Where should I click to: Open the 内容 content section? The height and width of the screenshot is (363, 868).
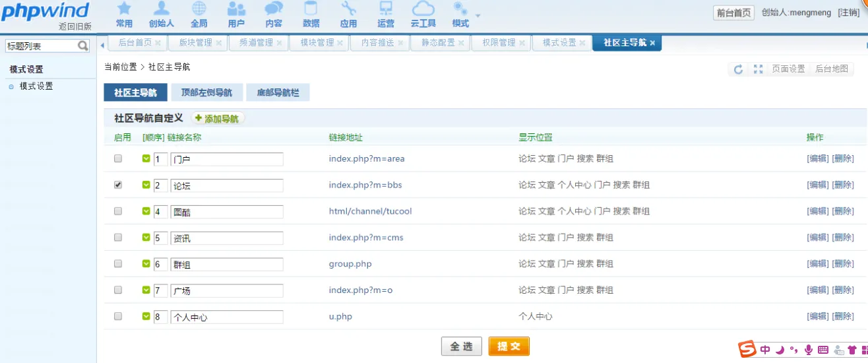pyautogui.click(x=274, y=15)
